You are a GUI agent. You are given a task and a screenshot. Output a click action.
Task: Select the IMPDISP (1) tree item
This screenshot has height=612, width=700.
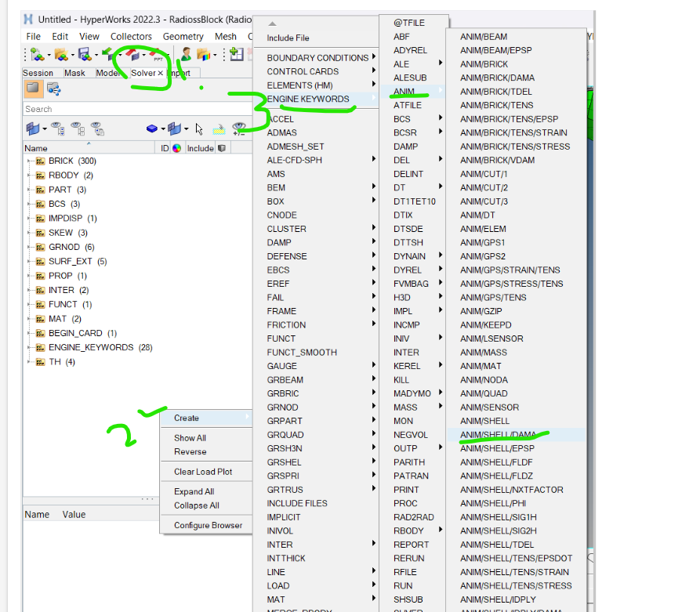click(73, 219)
